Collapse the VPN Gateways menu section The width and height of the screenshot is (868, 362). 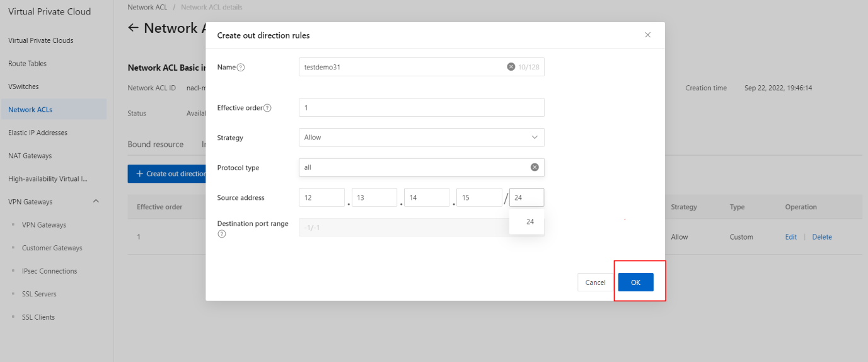pyautogui.click(x=96, y=202)
